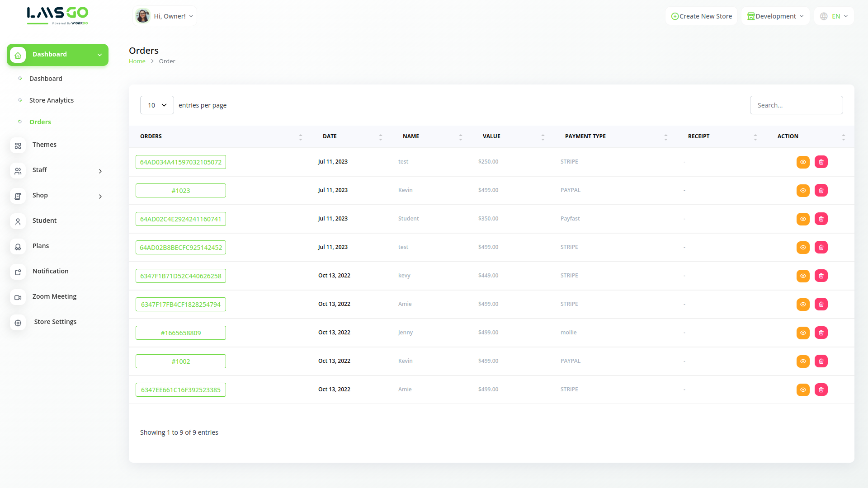Expand the Development store dropdown
The height and width of the screenshot is (488, 868).
[775, 16]
